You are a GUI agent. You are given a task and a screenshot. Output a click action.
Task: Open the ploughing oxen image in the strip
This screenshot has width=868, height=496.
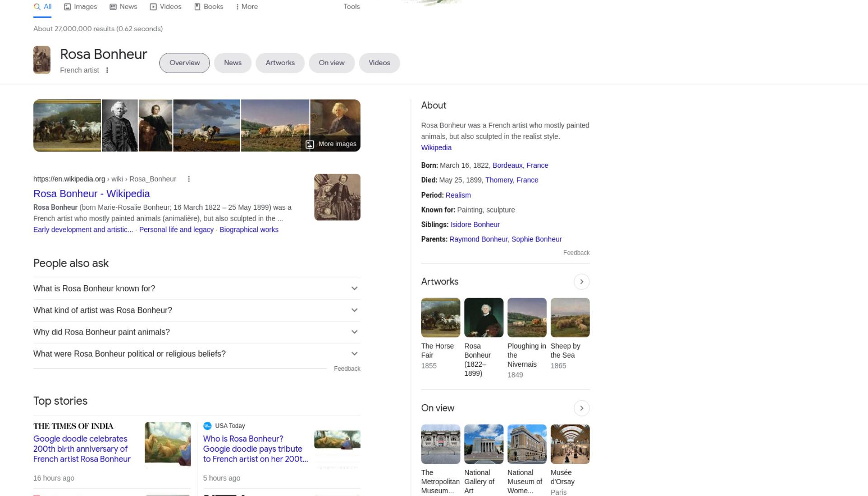[x=275, y=126]
